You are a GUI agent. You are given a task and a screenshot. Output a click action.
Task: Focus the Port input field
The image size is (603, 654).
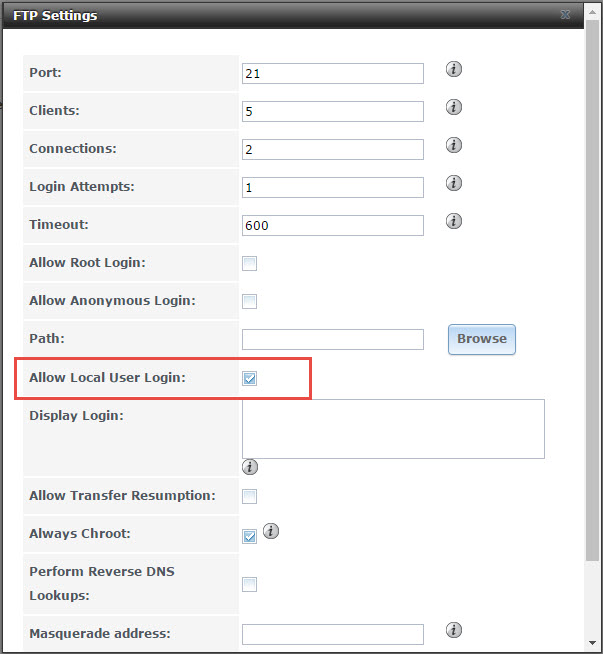pyautogui.click(x=333, y=73)
